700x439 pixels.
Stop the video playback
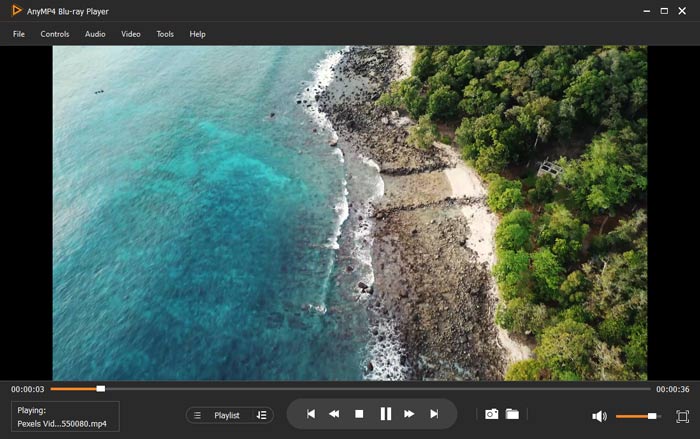pos(359,414)
